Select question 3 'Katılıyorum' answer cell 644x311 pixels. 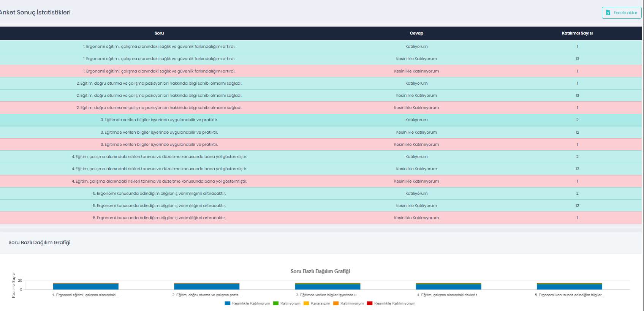(416, 120)
